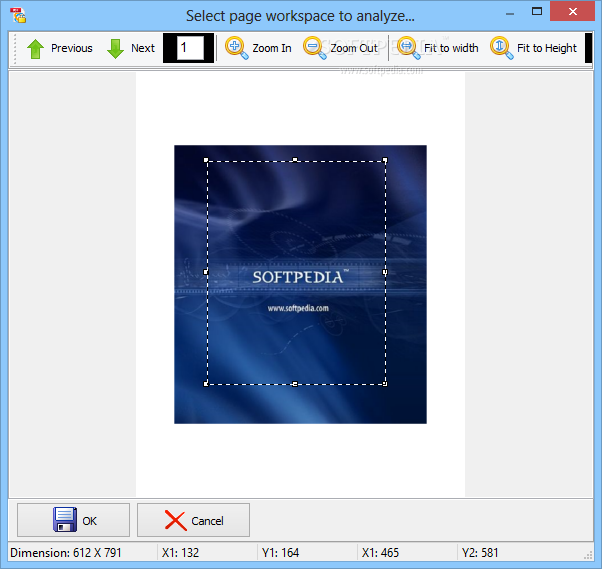
Task: Click the top-right selection handle
Action: pyautogui.click(x=385, y=160)
